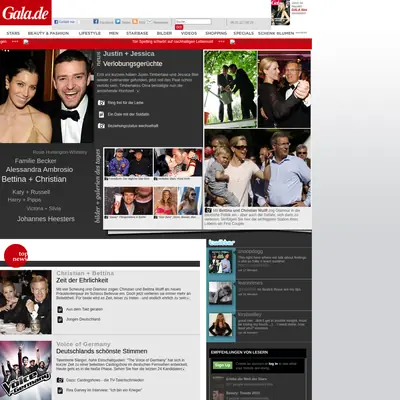Viewport: 400px width, 400px height.
Task: Open the gallery thumbnail of the man holding a cup
Action: 129,201
